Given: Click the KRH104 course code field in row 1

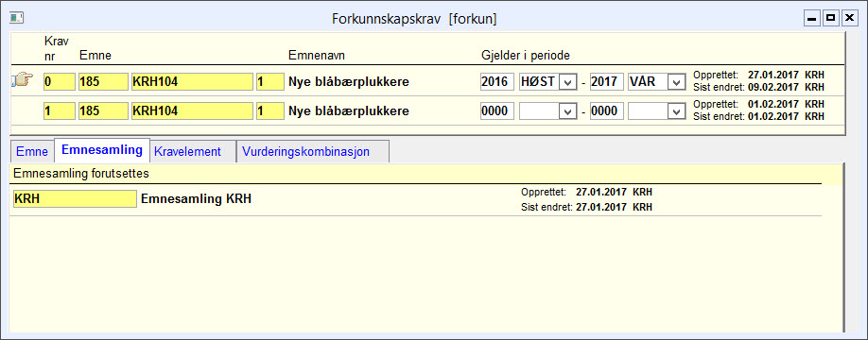Looking at the screenshot, I should (192, 111).
